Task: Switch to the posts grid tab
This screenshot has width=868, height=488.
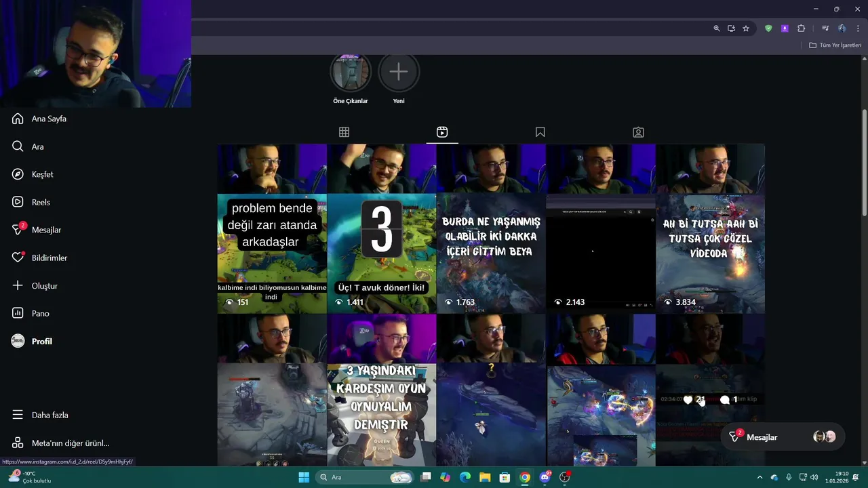Action: click(x=344, y=132)
